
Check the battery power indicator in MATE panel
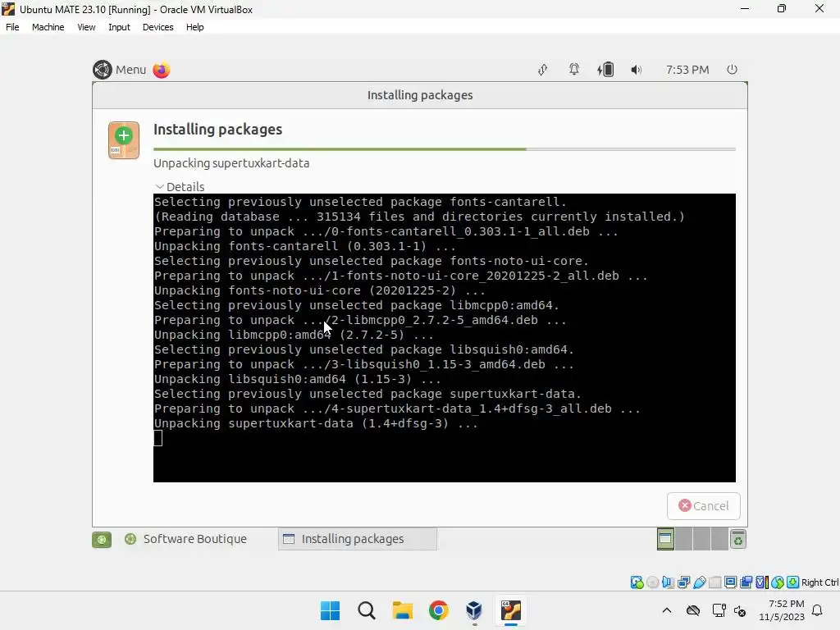pyautogui.click(x=605, y=70)
